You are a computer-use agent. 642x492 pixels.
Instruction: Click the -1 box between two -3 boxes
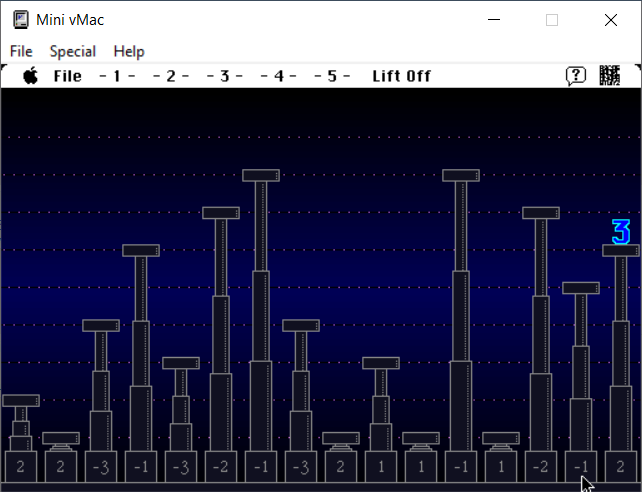[x=141, y=467]
